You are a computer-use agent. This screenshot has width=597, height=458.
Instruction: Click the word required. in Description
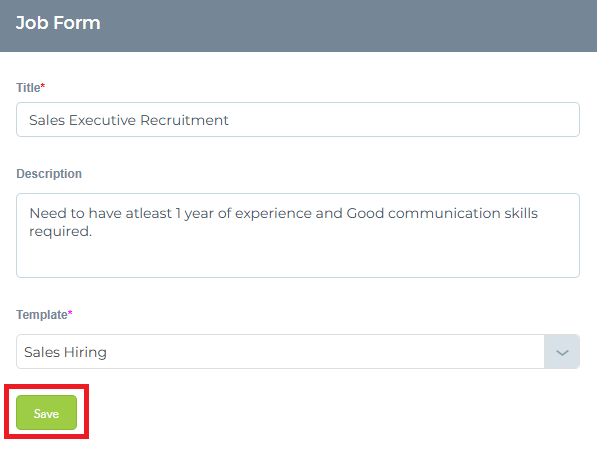(x=61, y=231)
